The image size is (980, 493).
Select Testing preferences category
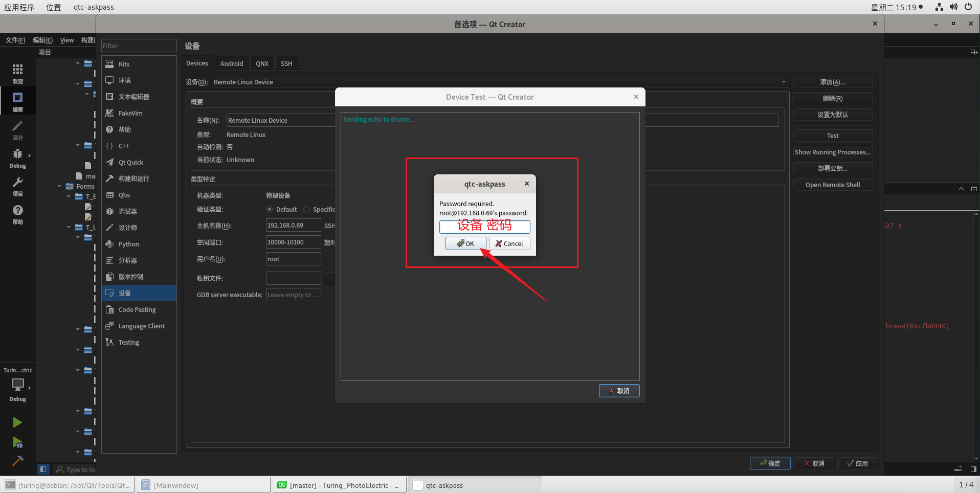pyautogui.click(x=139, y=342)
